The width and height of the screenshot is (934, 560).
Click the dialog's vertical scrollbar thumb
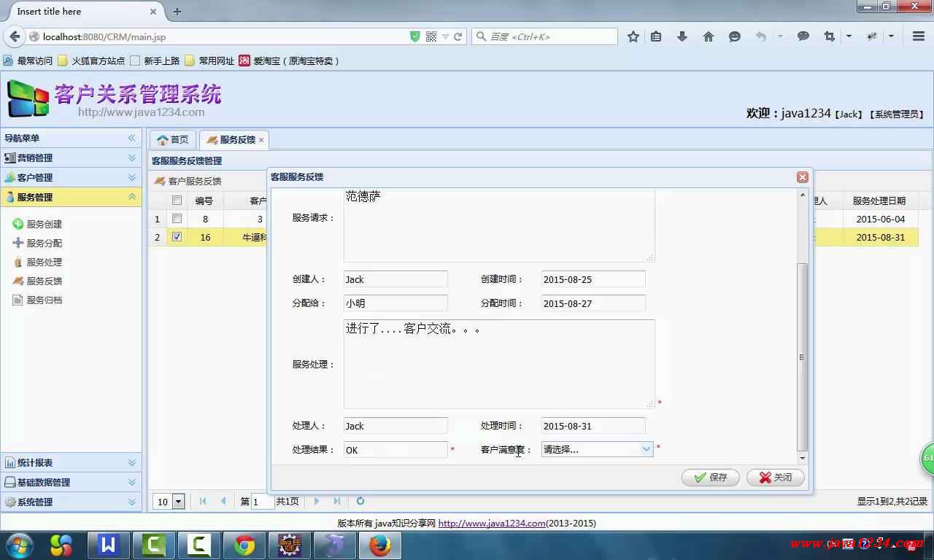pos(803,357)
